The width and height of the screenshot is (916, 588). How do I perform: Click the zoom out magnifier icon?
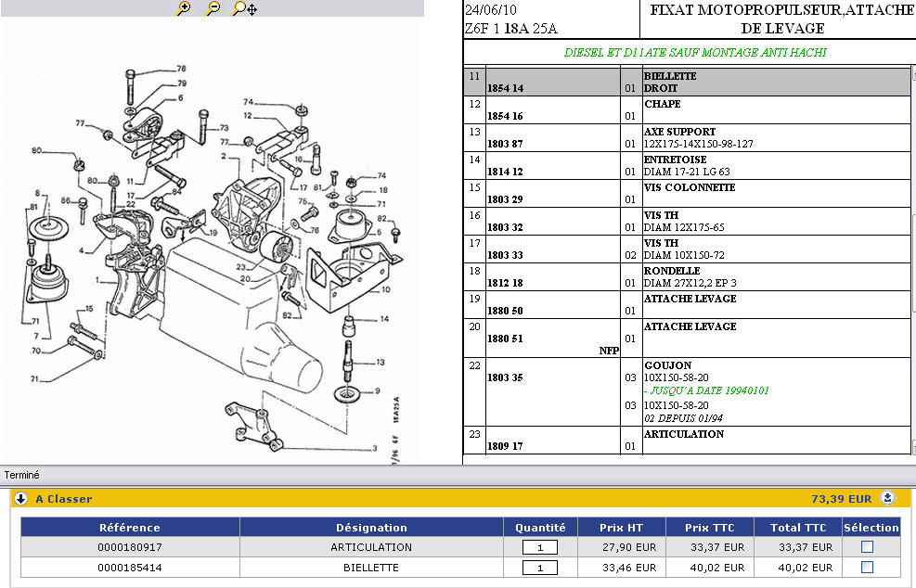[x=213, y=8]
